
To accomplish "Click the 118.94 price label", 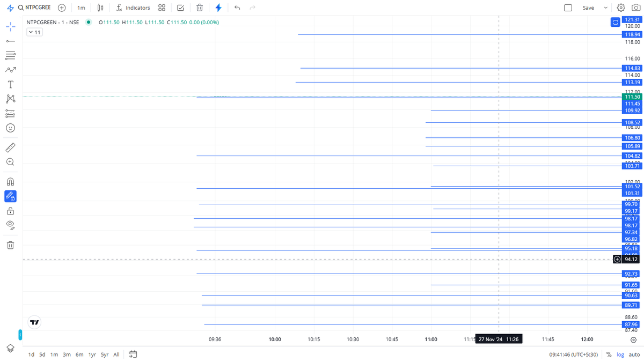I will pyautogui.click(x=632, y=34).
